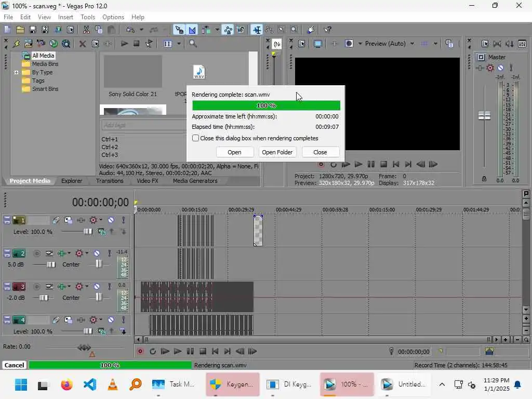The width and height of the screenshot is (532, 399).
Task: Click the Cut scissors icon
Action: pos(86,30)
